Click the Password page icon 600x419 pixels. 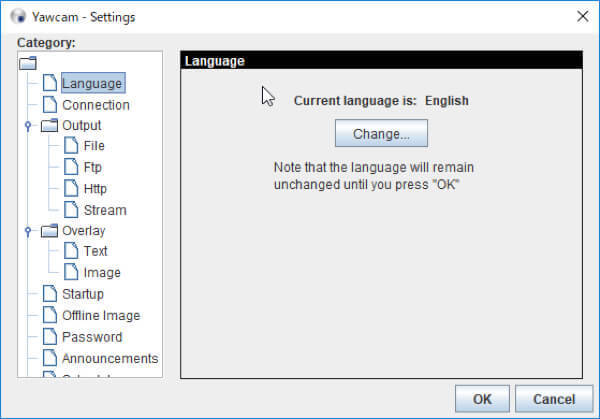[50, 336]
